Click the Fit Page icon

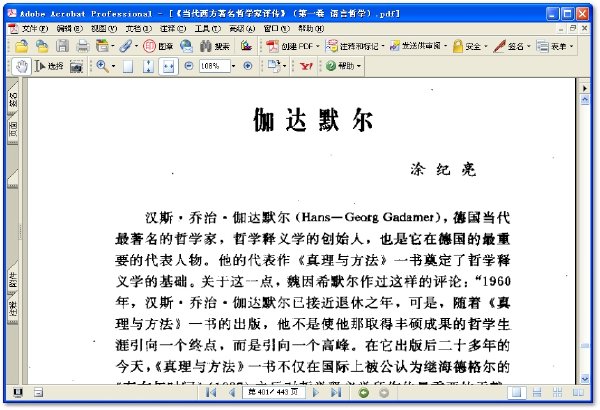point(148,66)
